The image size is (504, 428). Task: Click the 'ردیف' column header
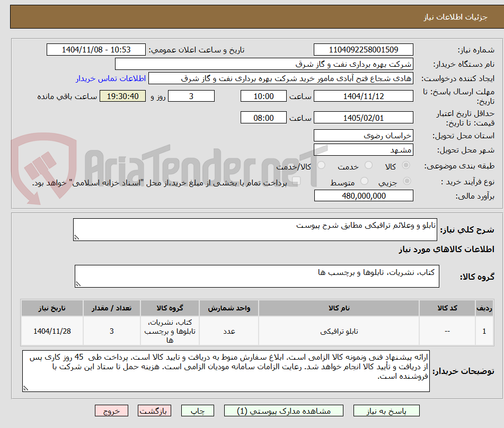484,308
